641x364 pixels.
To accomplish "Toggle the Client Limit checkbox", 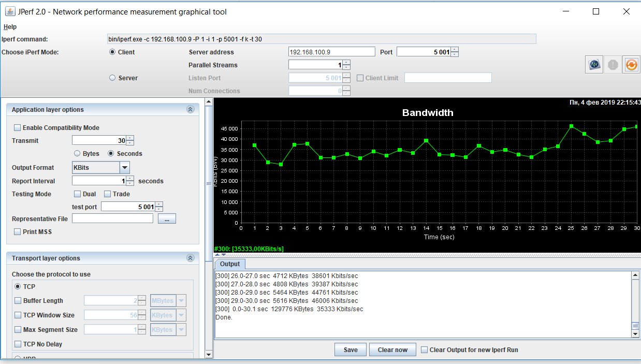I will point(360,78).
